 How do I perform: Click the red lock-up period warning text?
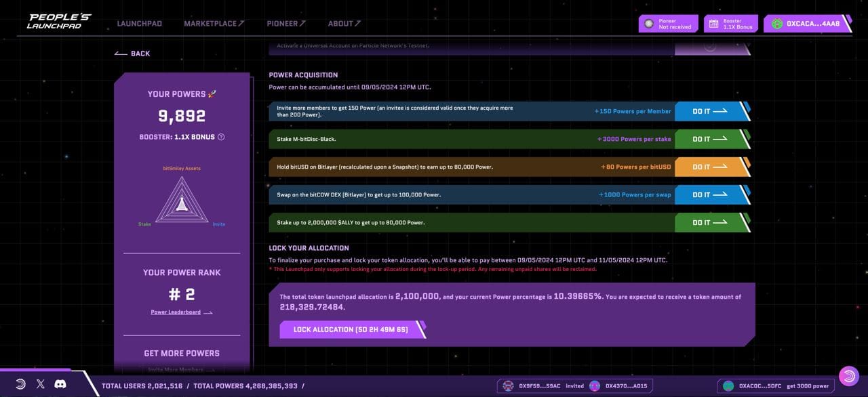433,269
